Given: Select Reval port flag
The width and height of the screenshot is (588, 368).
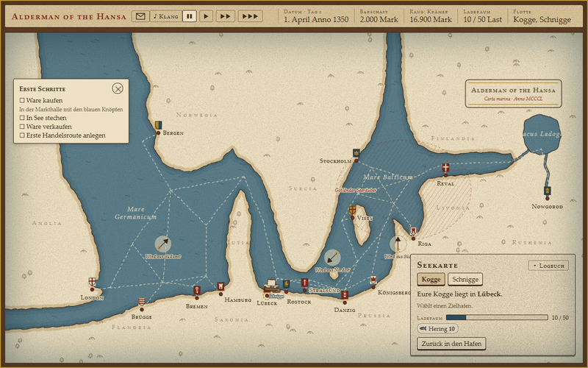Looking at the screenshot, I should point(445,168).
